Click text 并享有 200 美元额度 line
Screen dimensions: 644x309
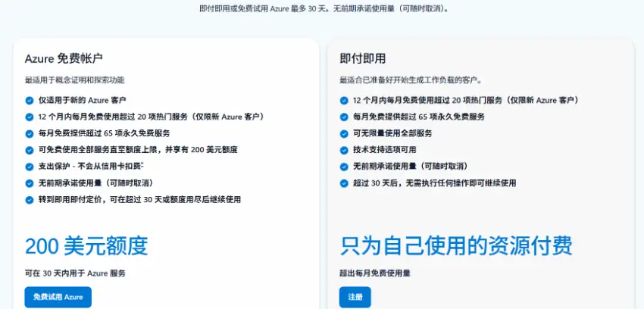[x=138, y=150]
